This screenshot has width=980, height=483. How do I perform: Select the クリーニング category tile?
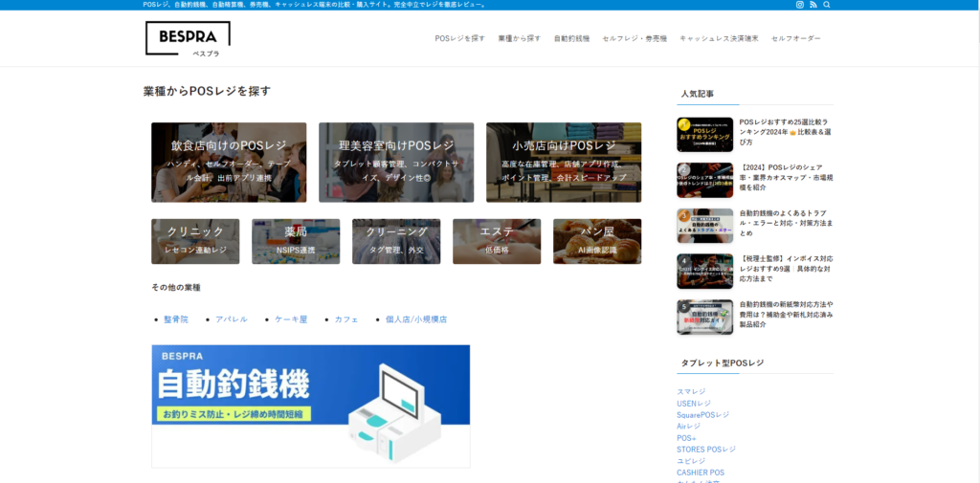pyautogui.click(x=396, y=241)
